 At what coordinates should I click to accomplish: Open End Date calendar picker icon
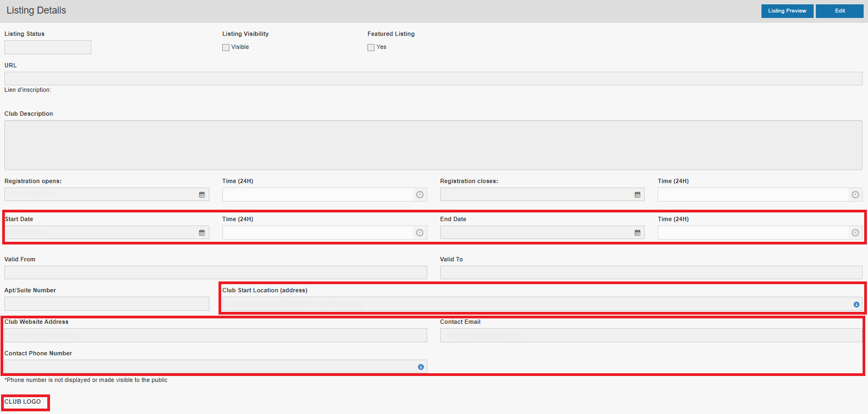point(638,233)
